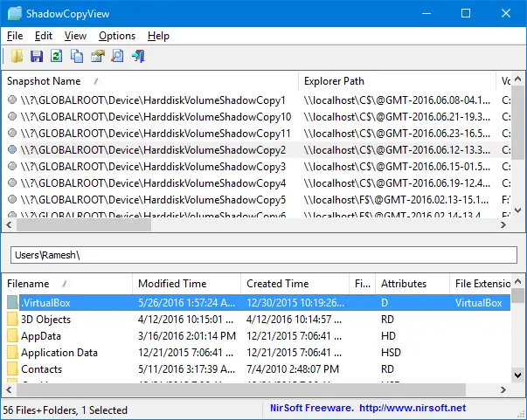Viewport: 527px width, 420px height.
Task: Click the HarddiskVolumeShadowCopy10 snapshot bullet icon
Action: click(x=12, y=116)
